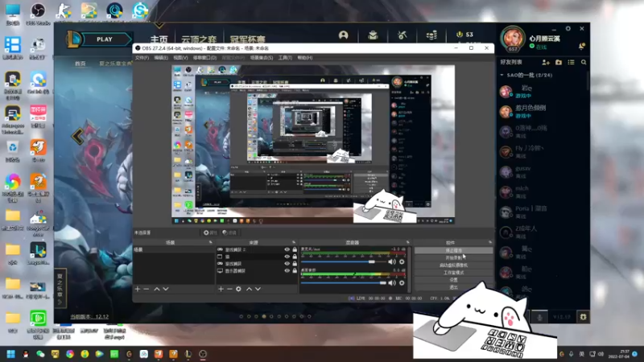Click the League client PLAY button
This screenshot has height=362, width=644.
pos(104,39)
